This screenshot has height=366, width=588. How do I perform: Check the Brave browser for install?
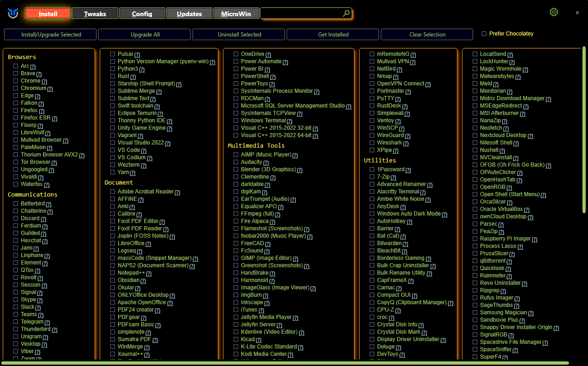click(16, 73)
